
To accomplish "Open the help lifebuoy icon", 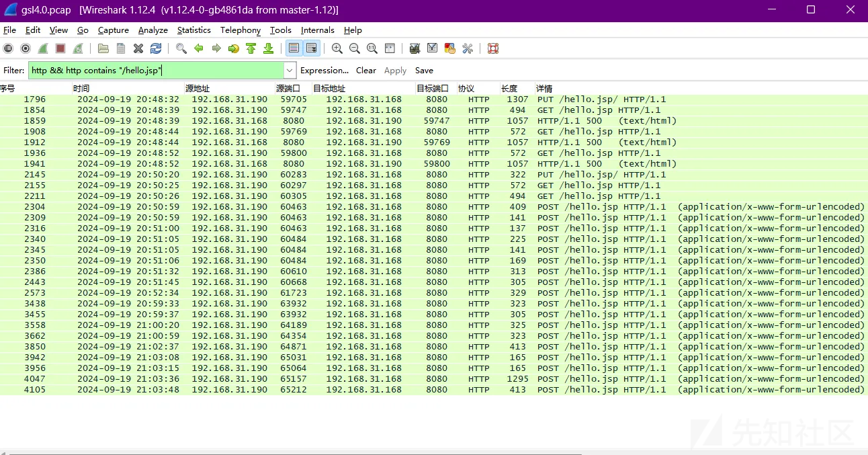I will pyautogui.click(x=493, y=48).
